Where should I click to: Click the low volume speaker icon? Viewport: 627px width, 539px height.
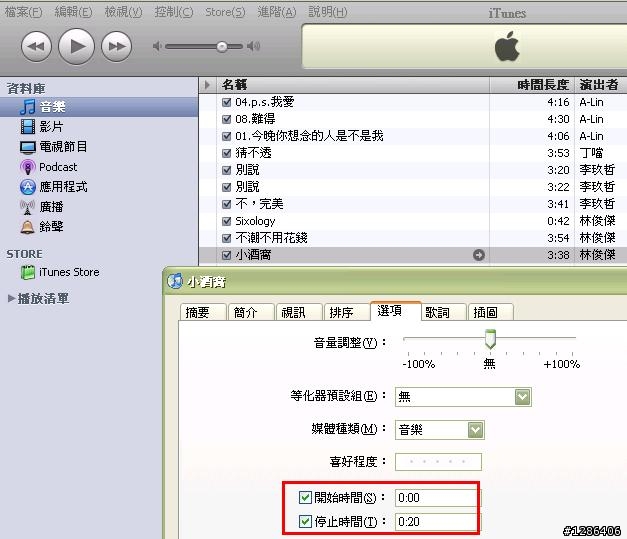tap(158, 46)
